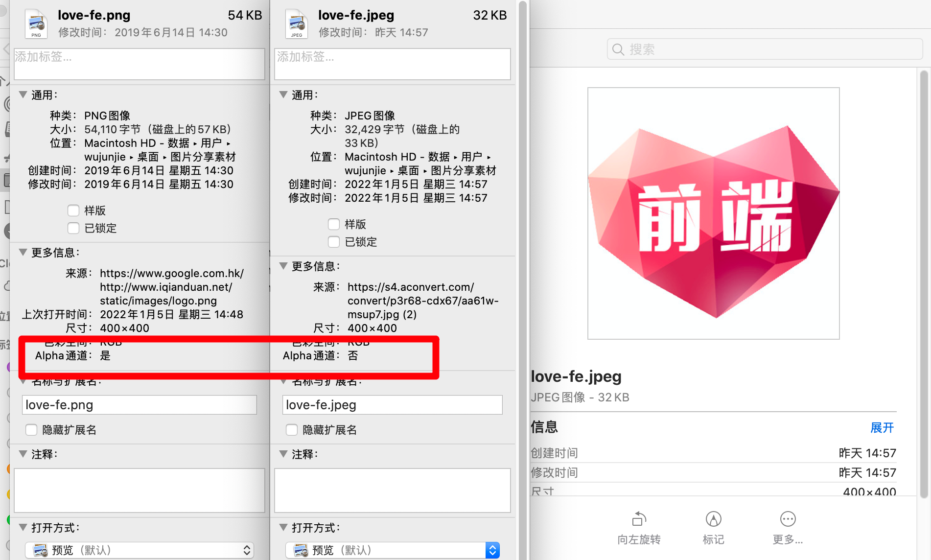Toggle 已锁定 checkbox in JPEG info window

click(334, 242)
